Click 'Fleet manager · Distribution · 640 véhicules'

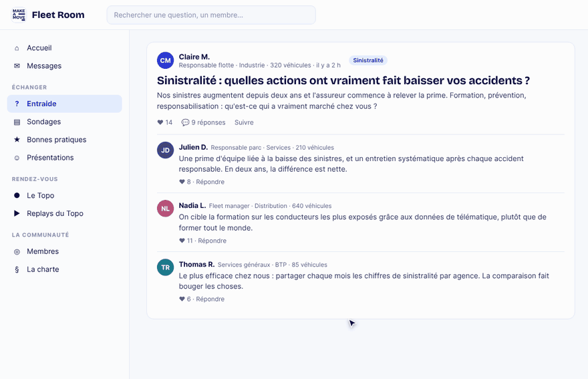pyautogui.click(x=270, y=206)
